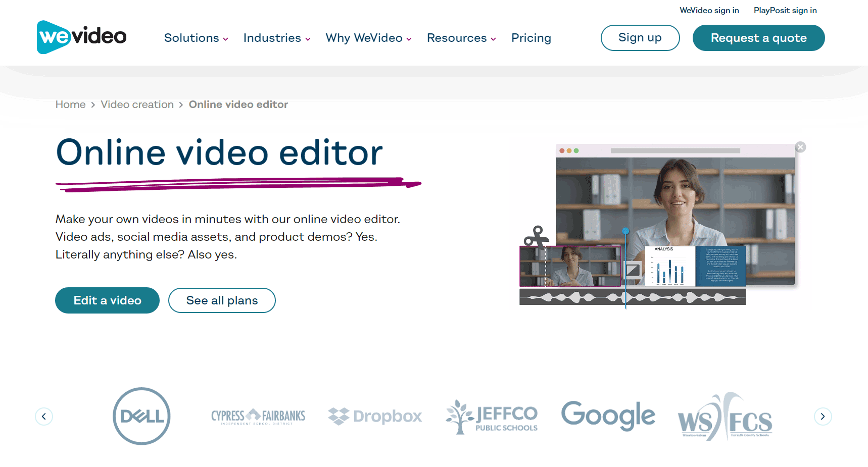Image resolution: width=868 pixels, height=467 pixels.
Task: Click the Cypress Fairbanks logo
Action: 258,417
